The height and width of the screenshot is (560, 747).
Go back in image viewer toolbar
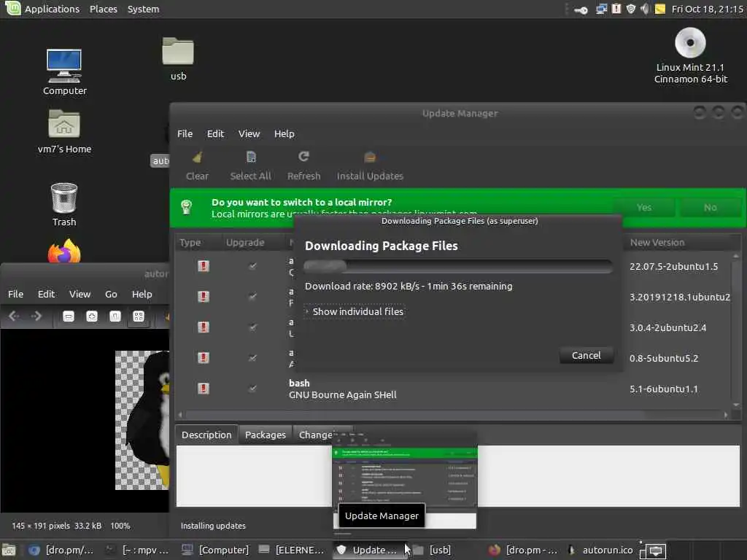point(14,316)
